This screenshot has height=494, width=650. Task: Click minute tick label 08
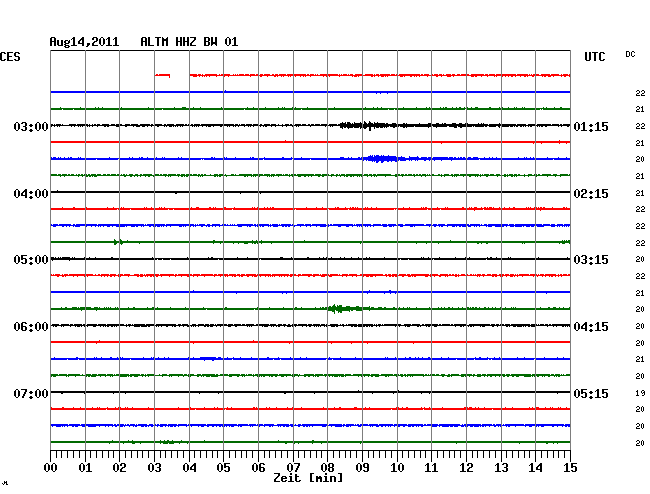[327, 468]
